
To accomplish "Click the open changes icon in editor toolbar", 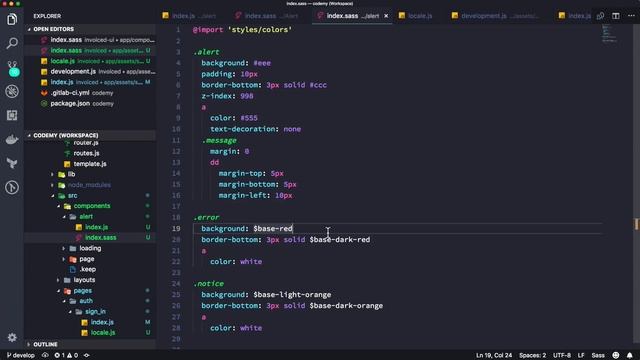I will coord(600,16).
